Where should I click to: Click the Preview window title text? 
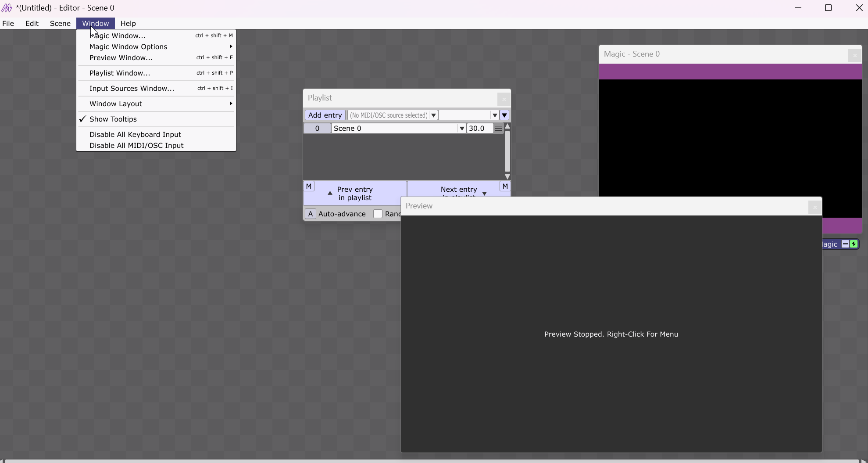(419, 206)
